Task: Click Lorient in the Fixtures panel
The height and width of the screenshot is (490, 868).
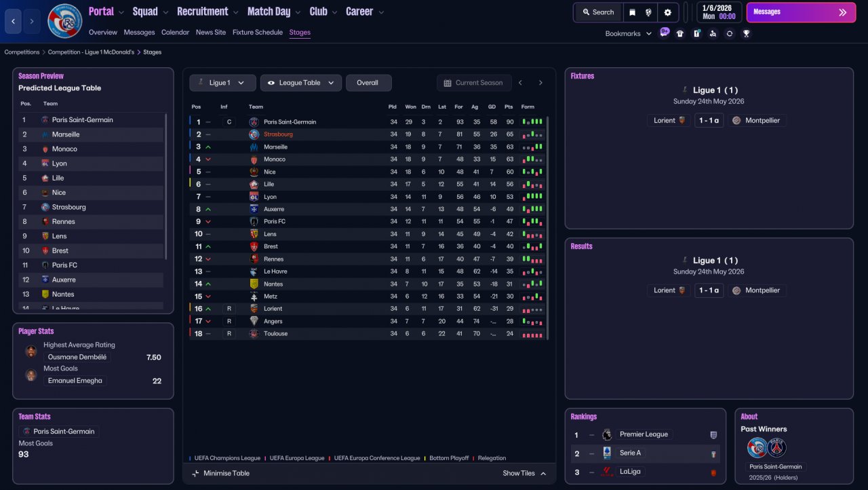Action: tap(669, 121)
